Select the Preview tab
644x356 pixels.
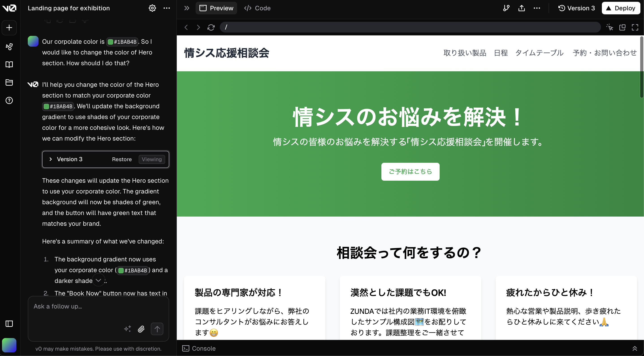point(216,8)
